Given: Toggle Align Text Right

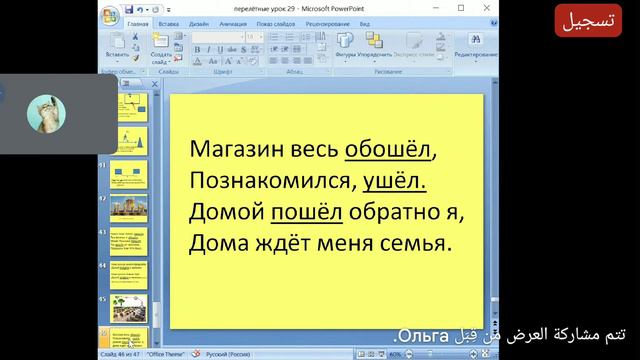Looking at the screenshot, I should coord(296,61).
